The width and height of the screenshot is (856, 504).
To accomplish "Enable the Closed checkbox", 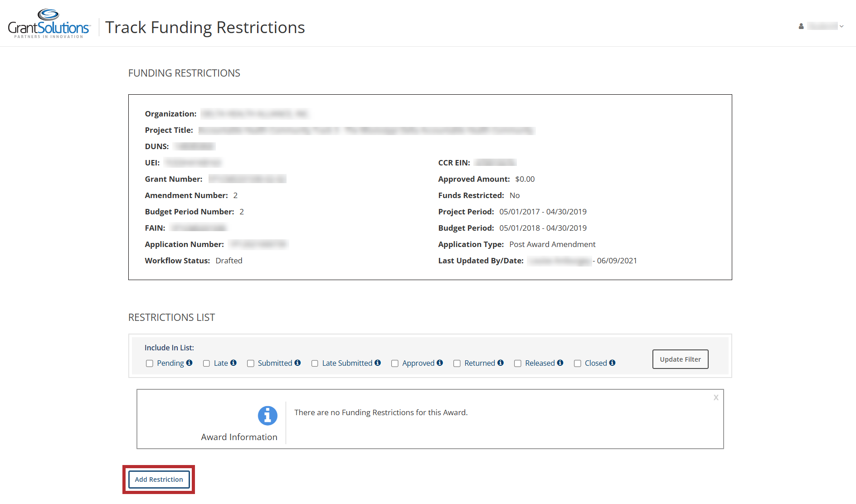I will click(x=578, y=363).
